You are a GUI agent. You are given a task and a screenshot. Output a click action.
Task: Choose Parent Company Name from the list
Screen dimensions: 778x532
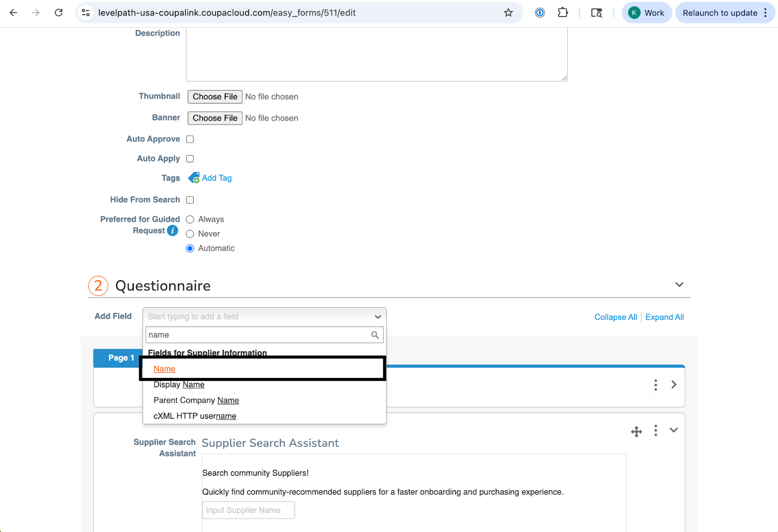[x=196, y=400]
